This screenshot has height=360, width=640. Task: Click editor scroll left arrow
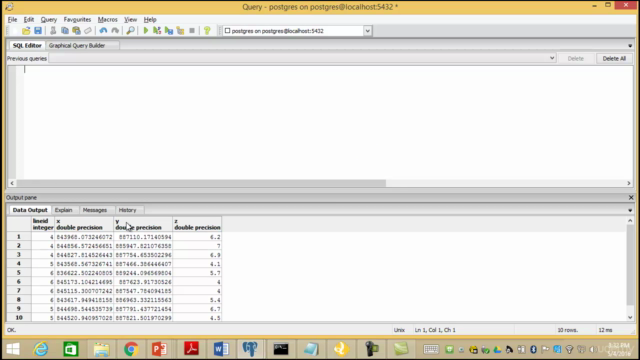12,183
